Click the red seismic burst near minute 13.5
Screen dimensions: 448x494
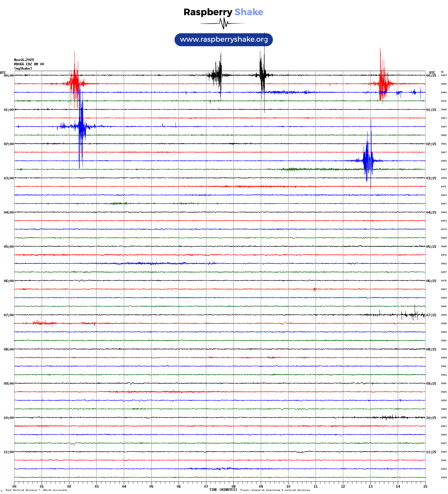382,83
